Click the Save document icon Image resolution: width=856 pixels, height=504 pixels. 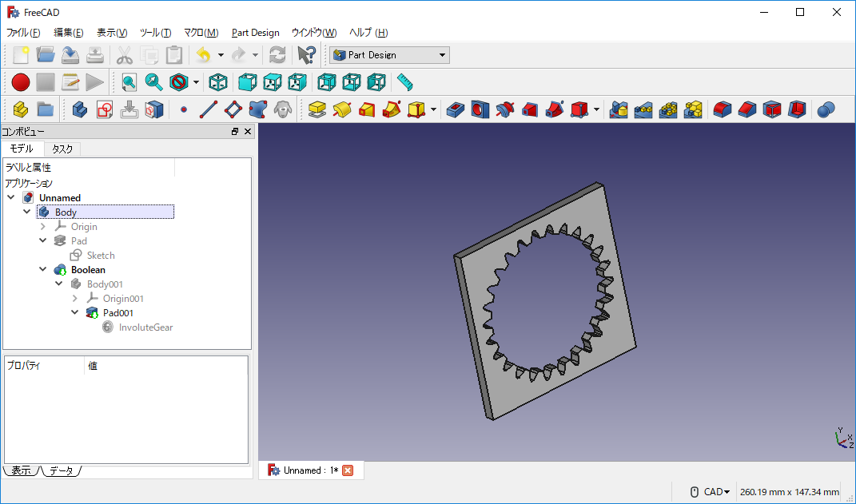pos(70,55)
